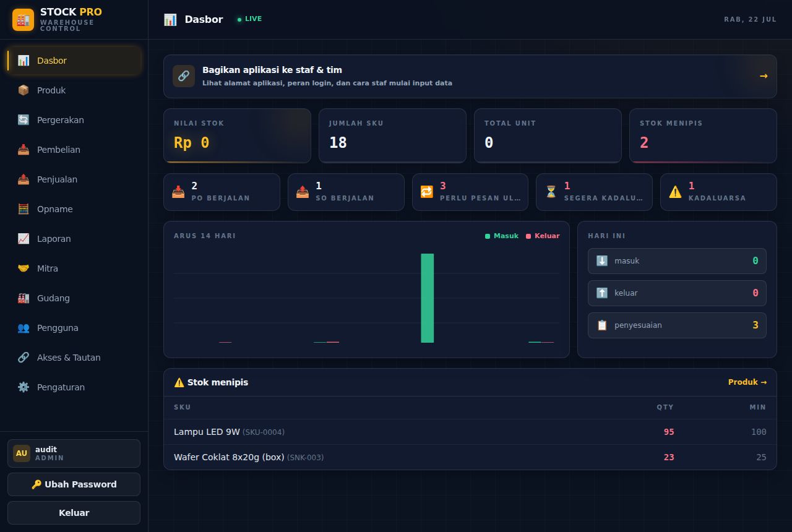Navigate to Penjualan section

(x=74, y=179)
